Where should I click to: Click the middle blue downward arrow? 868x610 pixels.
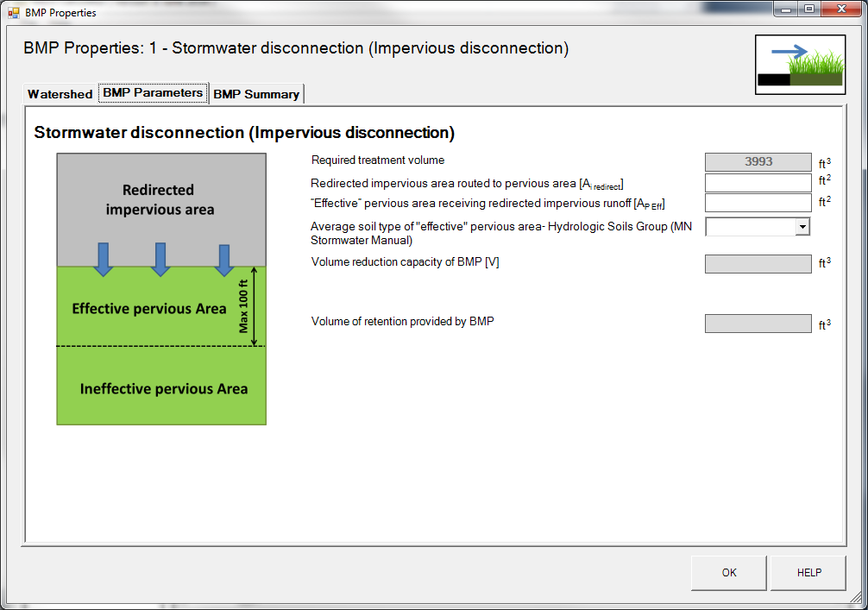click(160, 259)
